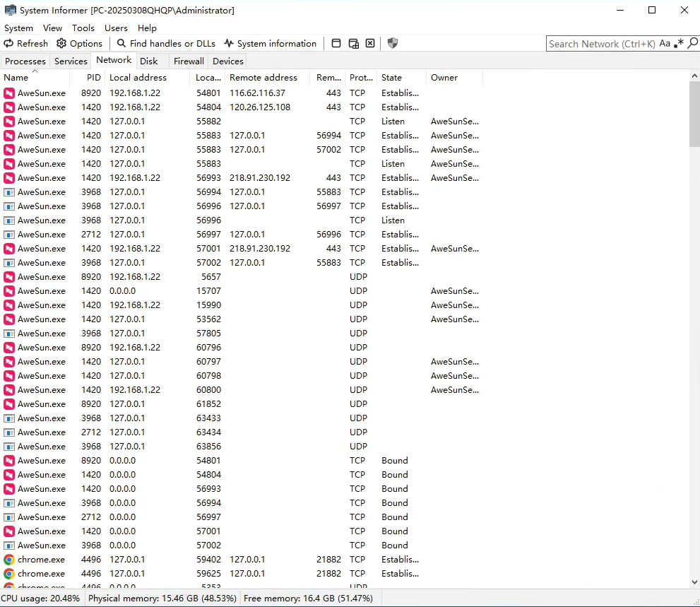
Task: Click the Refresh toolbar icon
Action: click(8, 43)
